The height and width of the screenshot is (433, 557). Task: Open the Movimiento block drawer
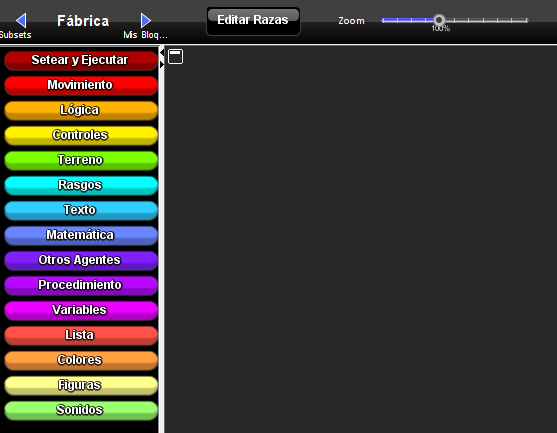point(81,85)
